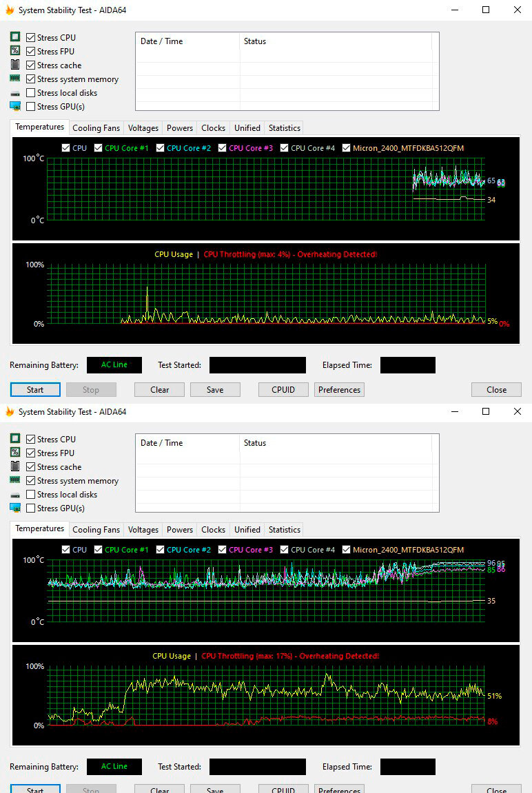Open the Cooling Fans tab in upper window
The height and width of the screenshot is (793, 532).
point(96,128)
